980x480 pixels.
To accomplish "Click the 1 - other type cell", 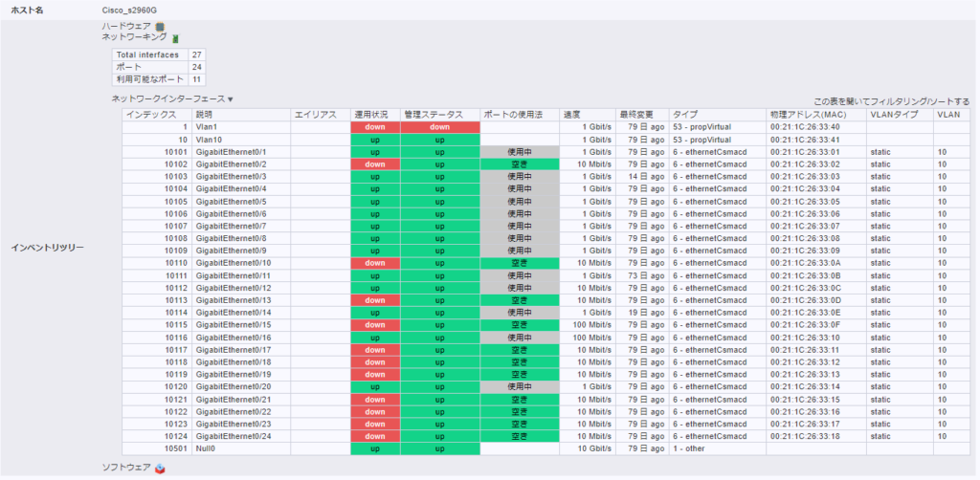I will click(718, 448).
